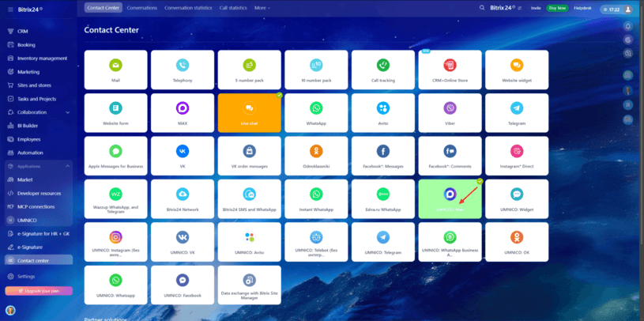Viewport: 644px width, 321px height.
Task: Open the Instagram* Direct tile
Action: (517, 157)
